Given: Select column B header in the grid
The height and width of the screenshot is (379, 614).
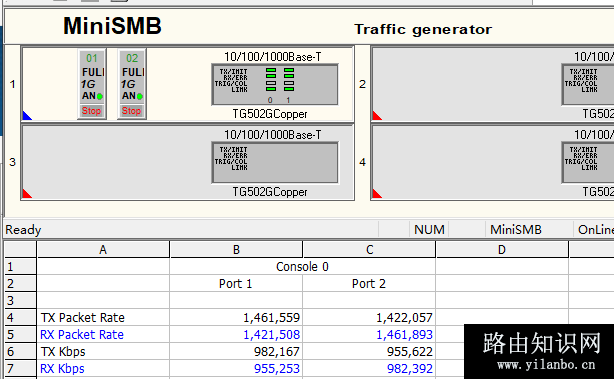Looking at the screenshot, I should click(x=236, y=249).
